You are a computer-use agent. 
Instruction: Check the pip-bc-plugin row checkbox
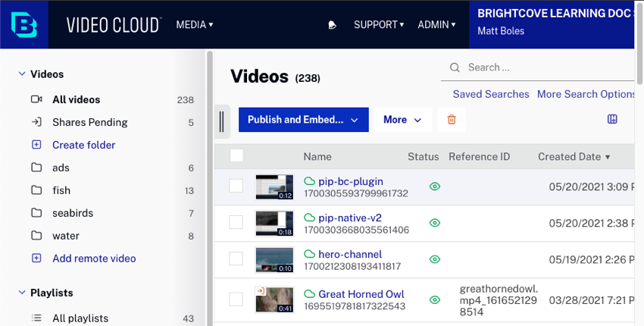236,186
